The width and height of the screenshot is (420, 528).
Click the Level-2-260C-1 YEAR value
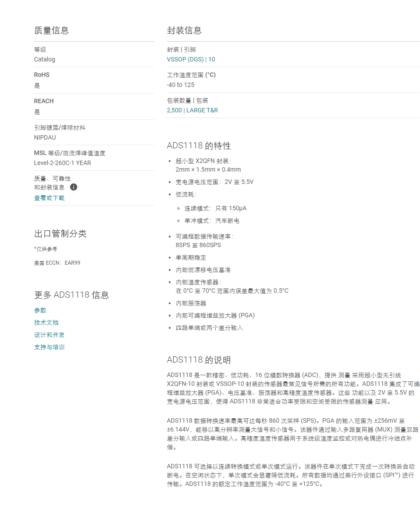pyautogui.click(x=63, y=163)
